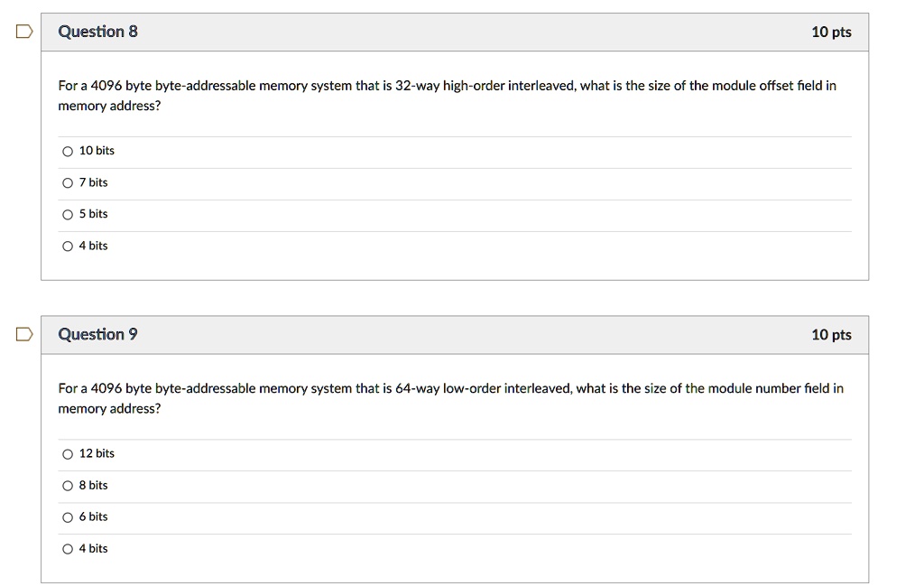Flag Question 8 using the flag icon
This screenshot has height=586, width=924.
pos(24,32)
